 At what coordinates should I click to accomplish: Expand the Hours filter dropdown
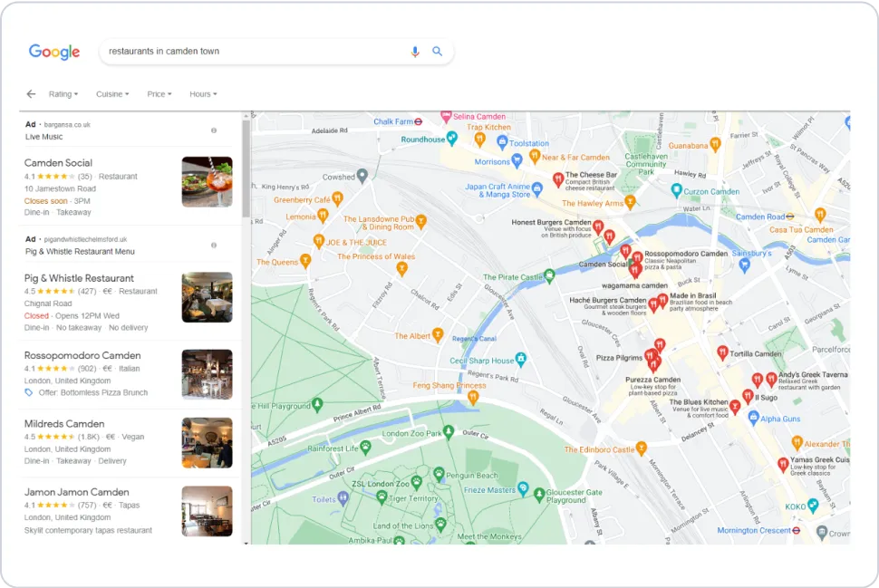[203, 94]
